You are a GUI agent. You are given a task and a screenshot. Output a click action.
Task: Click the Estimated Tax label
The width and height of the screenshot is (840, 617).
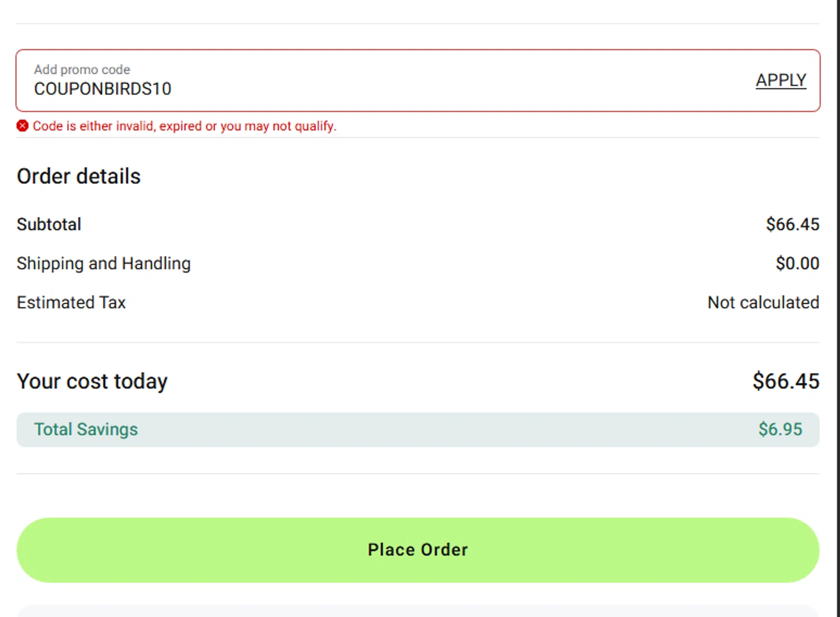coord(71,303)
